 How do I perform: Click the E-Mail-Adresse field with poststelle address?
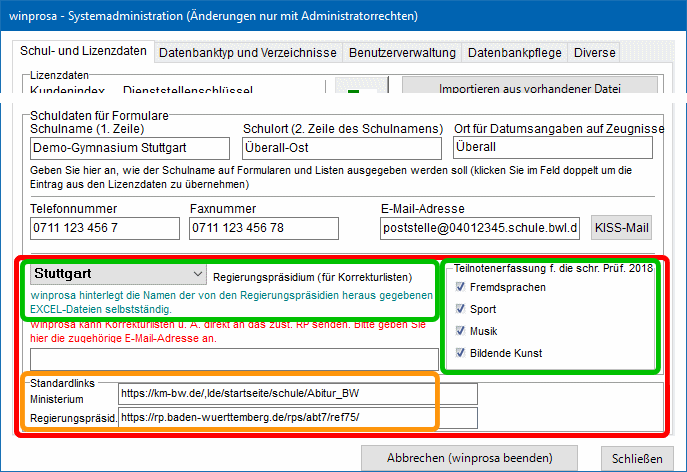[x=481, y=228]
